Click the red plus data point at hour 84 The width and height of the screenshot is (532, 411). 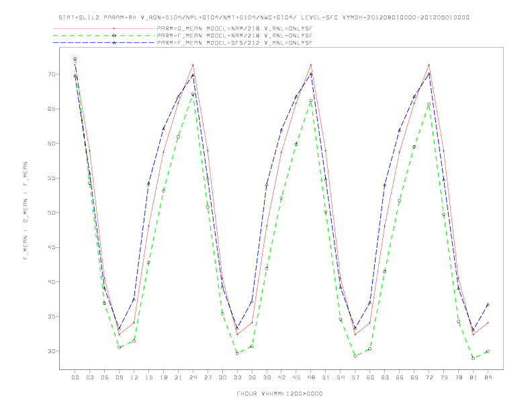click(x=488, y=323)
